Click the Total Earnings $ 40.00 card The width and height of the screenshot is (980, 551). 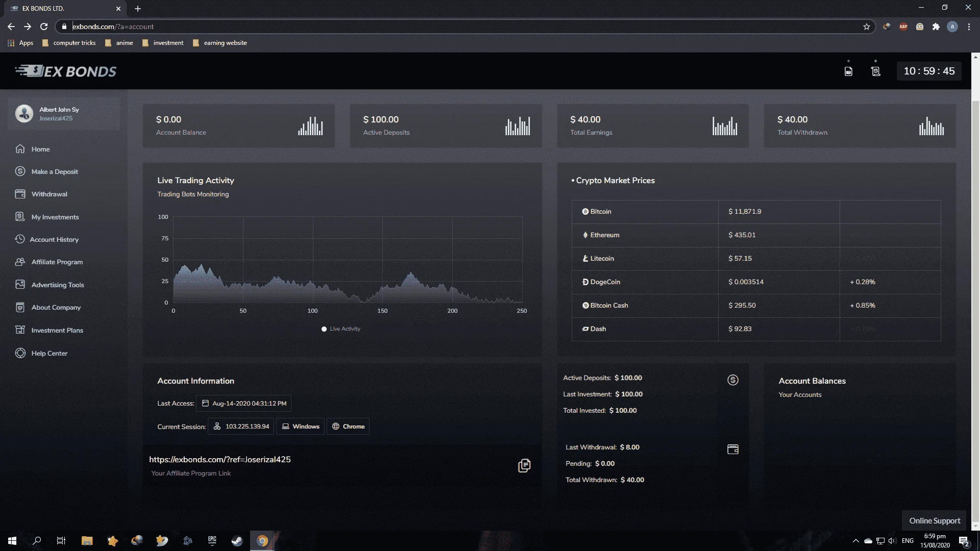653,126
